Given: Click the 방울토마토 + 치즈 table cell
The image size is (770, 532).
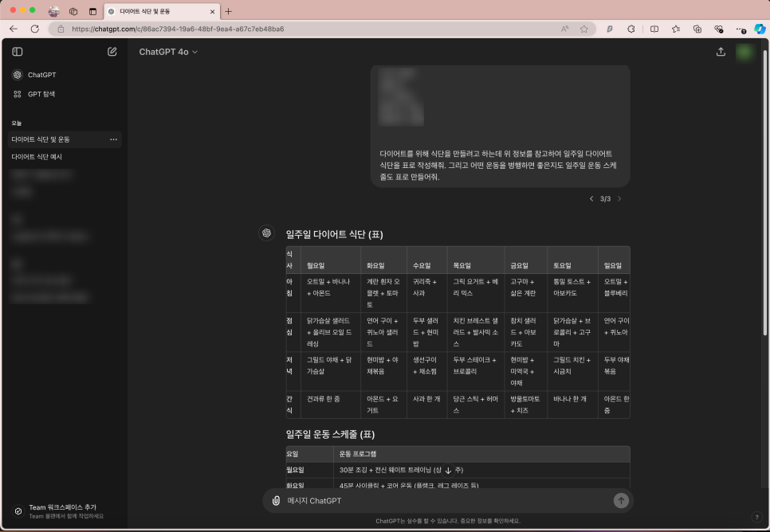Looking at the screenshot, I should coord(525,405).
